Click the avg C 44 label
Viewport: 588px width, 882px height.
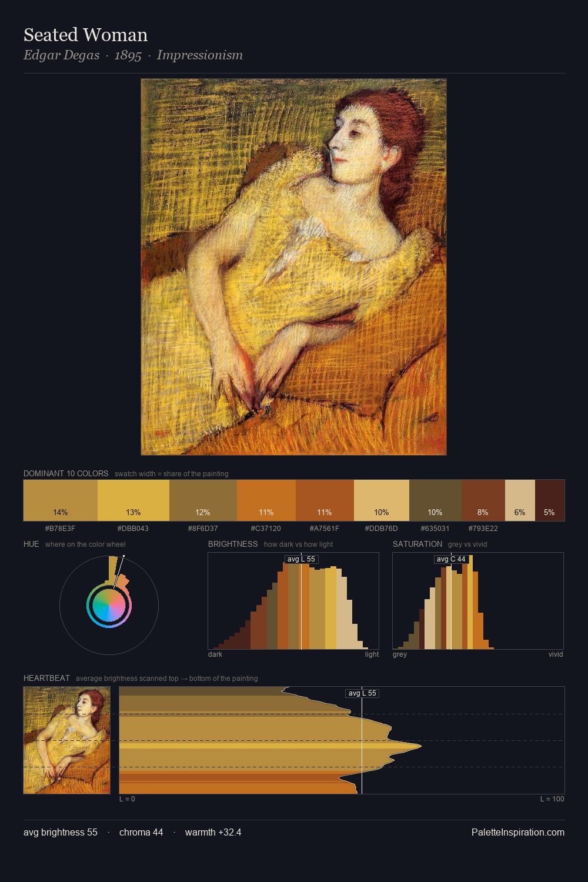[x=451, y=559]
